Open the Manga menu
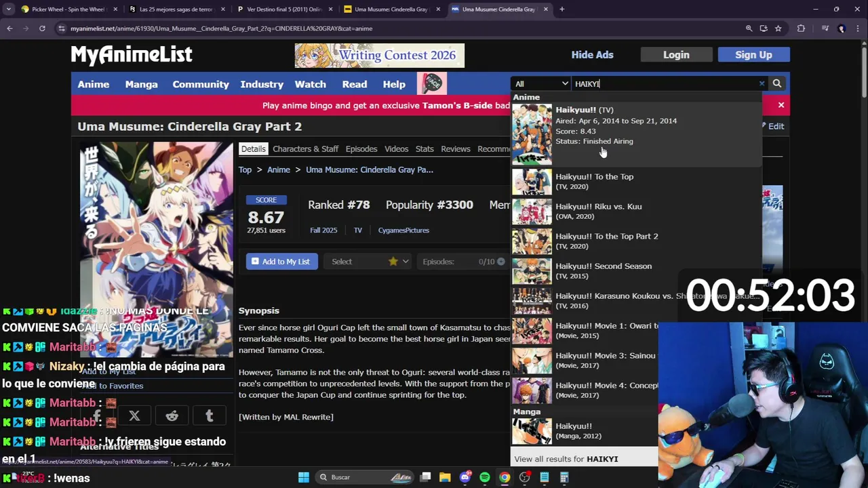Screen dimensions: 868x488 141,84
